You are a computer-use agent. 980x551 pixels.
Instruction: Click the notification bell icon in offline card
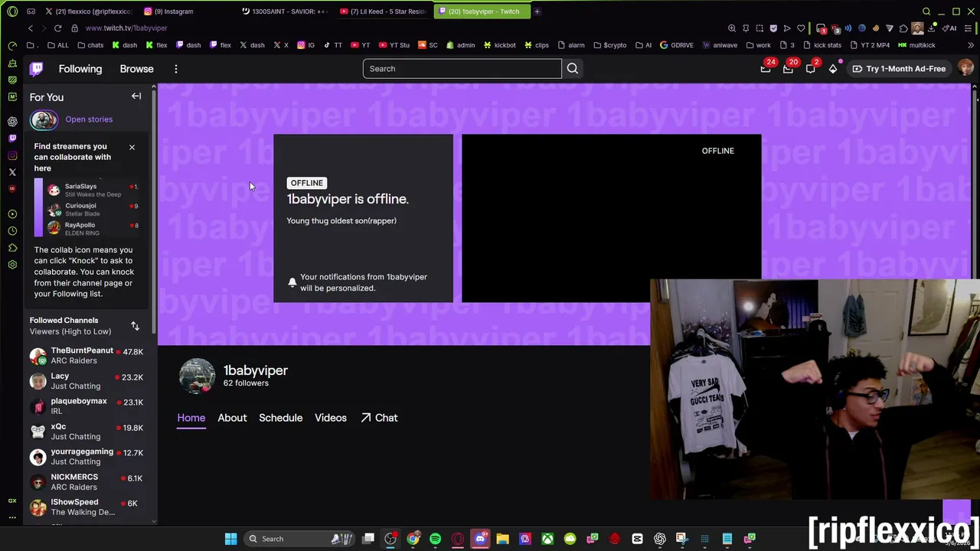[292, 282]
